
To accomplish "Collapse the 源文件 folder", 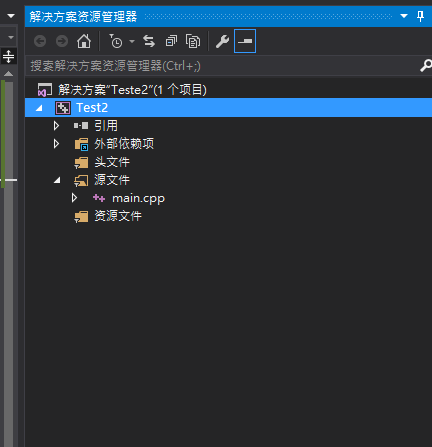I will (x=57, y=180).
